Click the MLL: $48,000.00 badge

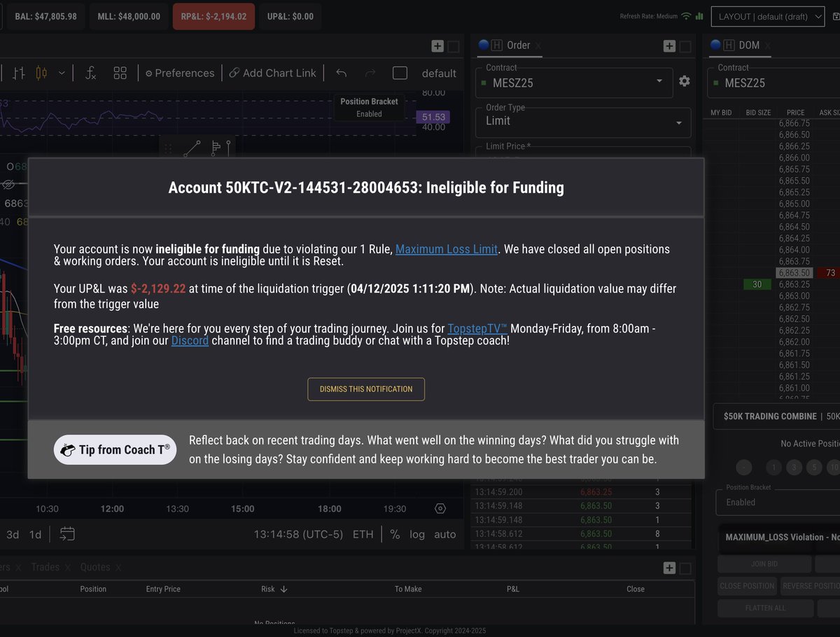[129, 17]
